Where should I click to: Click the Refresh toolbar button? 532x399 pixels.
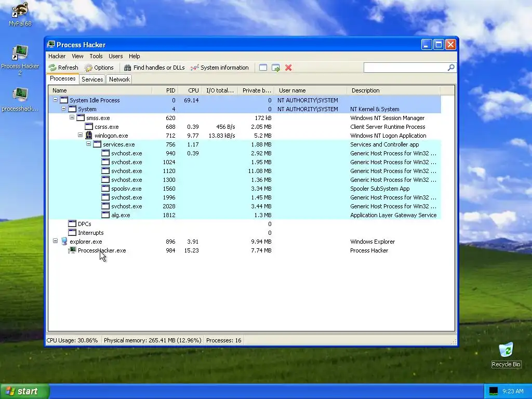pyautogui.click(x=63, y=68)
